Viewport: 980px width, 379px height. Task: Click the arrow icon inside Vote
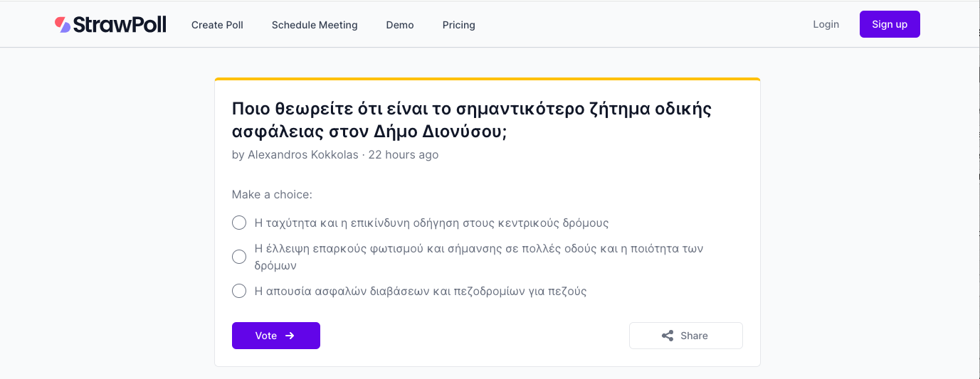(x=290, y=336)
